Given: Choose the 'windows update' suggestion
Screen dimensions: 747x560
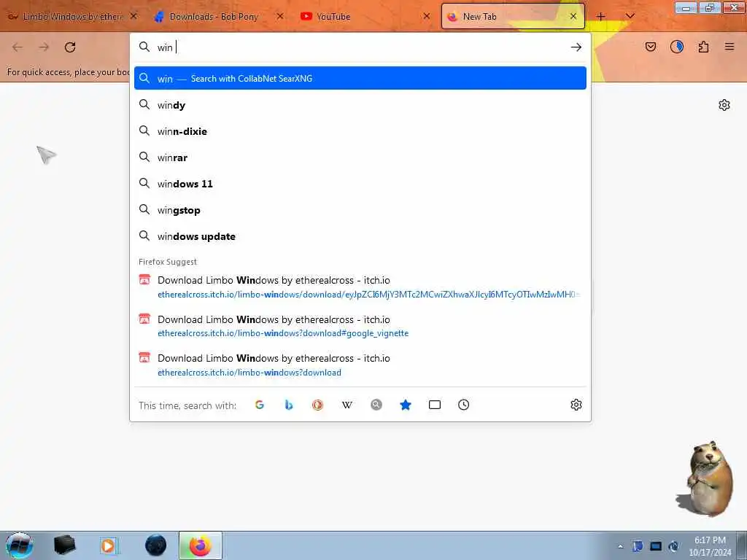Looking at the screenshot, I should (360, 236).
